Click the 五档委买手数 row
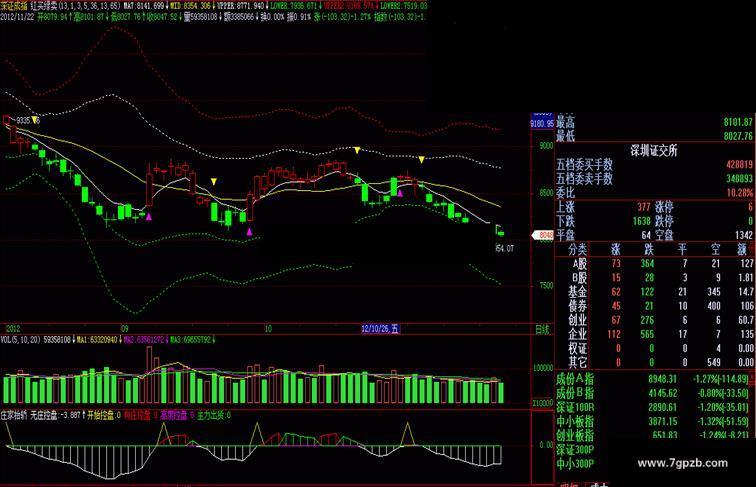Screen dimensions: 756x487 coord(654,165)
